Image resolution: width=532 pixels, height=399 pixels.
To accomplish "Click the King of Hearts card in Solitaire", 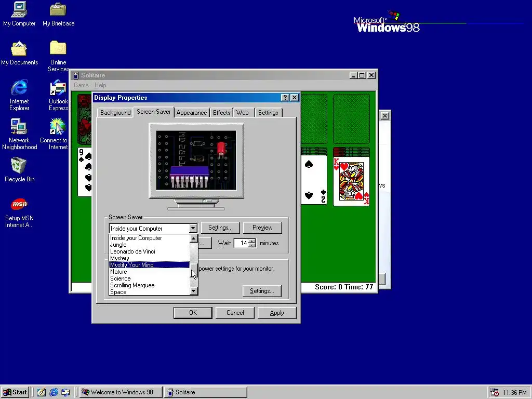I will click(x=351, y=181).
